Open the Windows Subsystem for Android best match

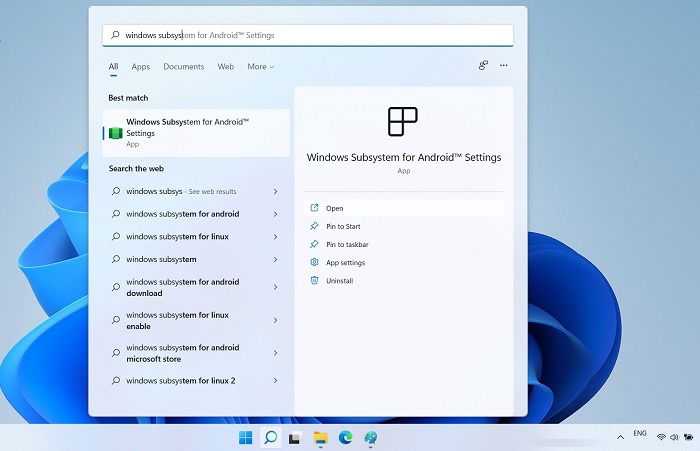[196, 133]
